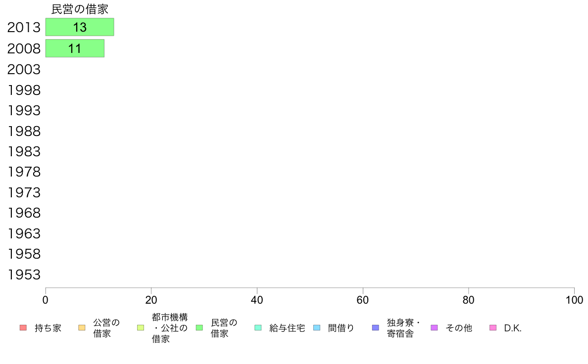Click the D.K. legend text
This screenshot has height=364, width=588.
click(x=513, y=328)
